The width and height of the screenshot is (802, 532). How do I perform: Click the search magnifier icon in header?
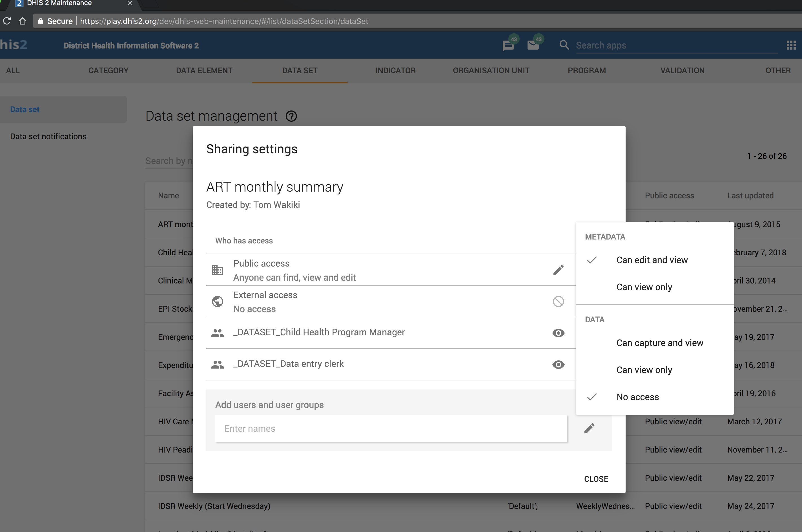[x=564, y=45]
